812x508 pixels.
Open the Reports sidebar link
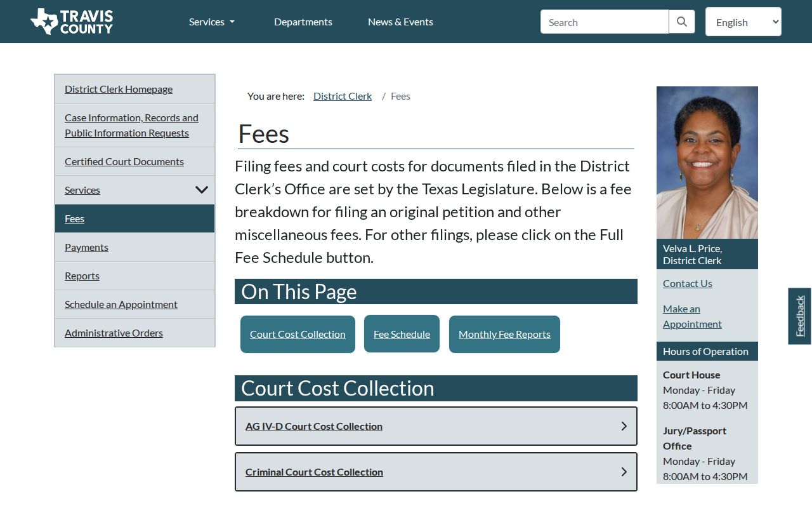(82, 276)
